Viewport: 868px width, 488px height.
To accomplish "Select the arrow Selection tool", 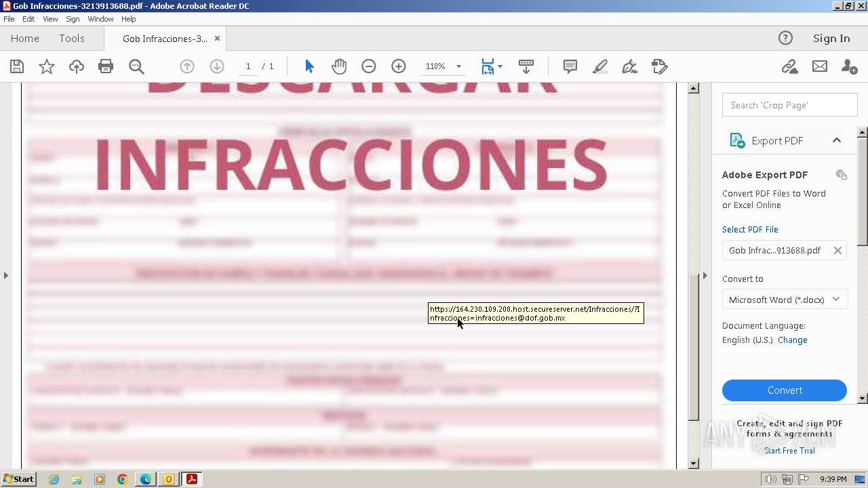I will tap(310, 66).
